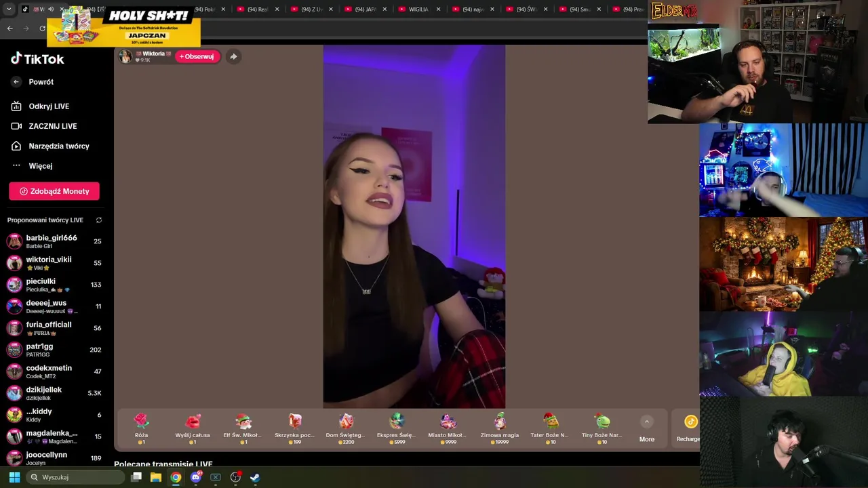868x488 pixels.
Task: Click the Polecane transmisje LIVE heading
Action: (163, 464)
